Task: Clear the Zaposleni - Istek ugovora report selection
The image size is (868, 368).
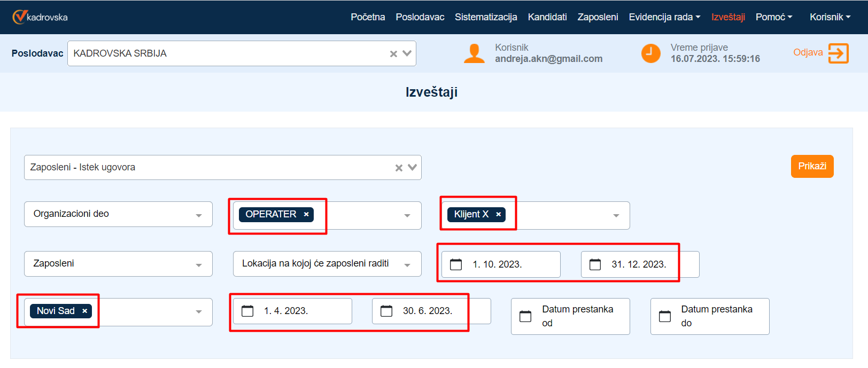Action: click(399, 168)
